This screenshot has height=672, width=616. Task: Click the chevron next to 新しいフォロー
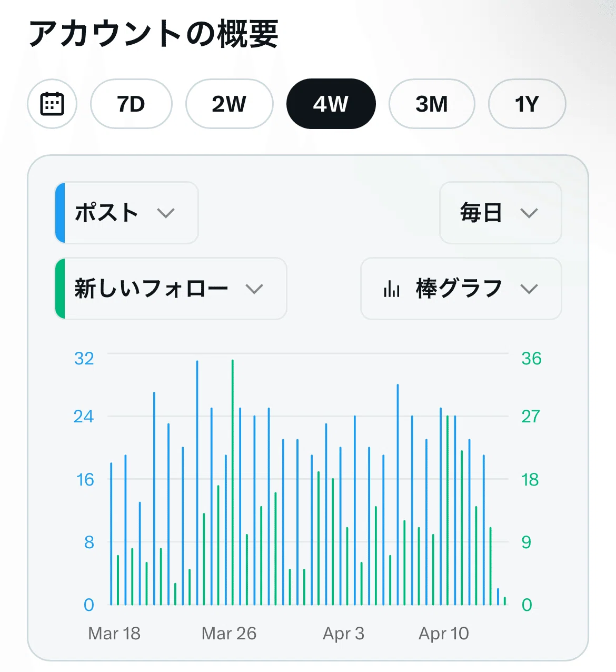(254, 289)
